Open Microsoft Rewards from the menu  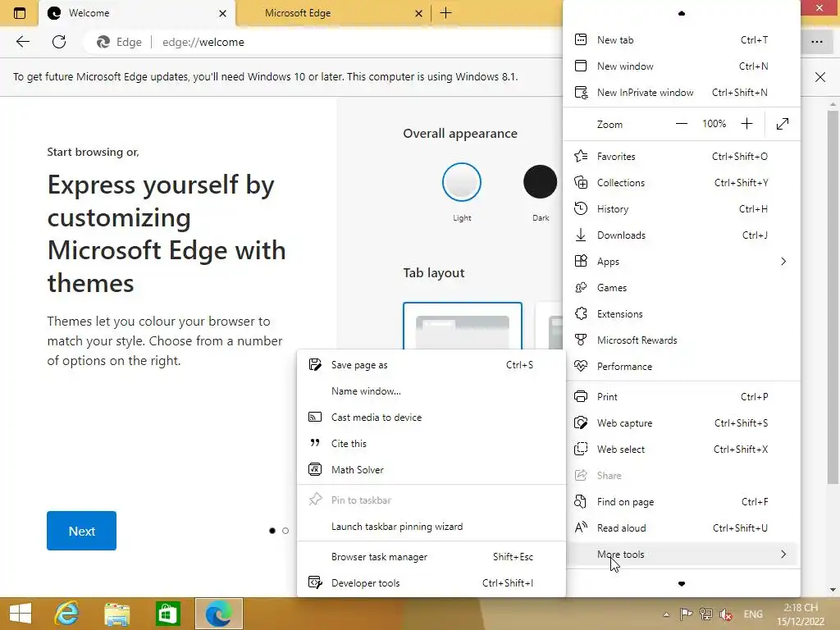tap(682, 340)
